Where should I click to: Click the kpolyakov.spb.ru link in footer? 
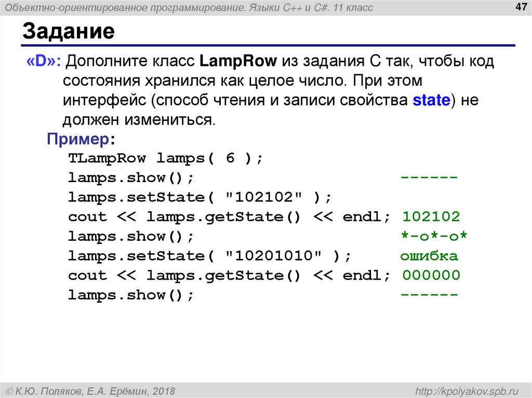[467, 391]
